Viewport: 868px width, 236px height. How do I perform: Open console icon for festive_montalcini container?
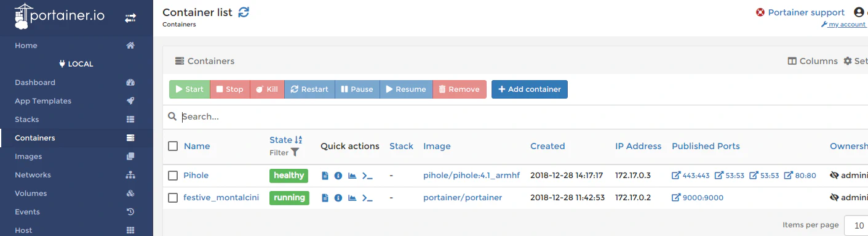(x=367, y=198)
